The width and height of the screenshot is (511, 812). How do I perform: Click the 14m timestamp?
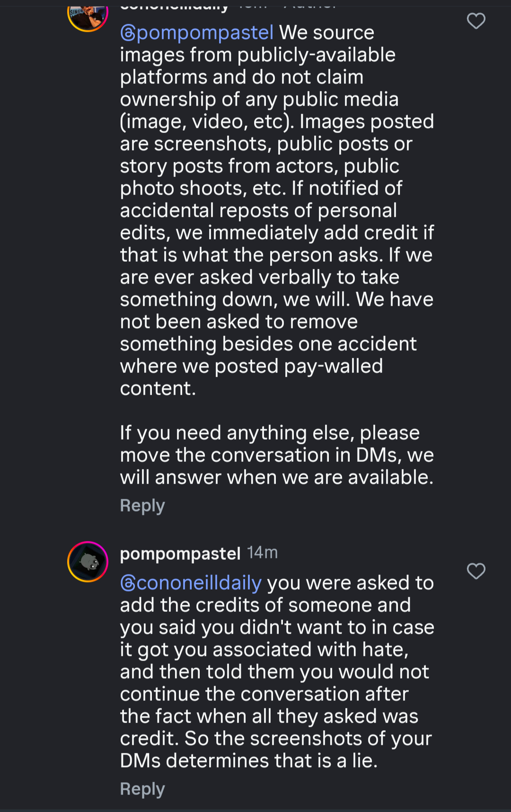point(263,553)
